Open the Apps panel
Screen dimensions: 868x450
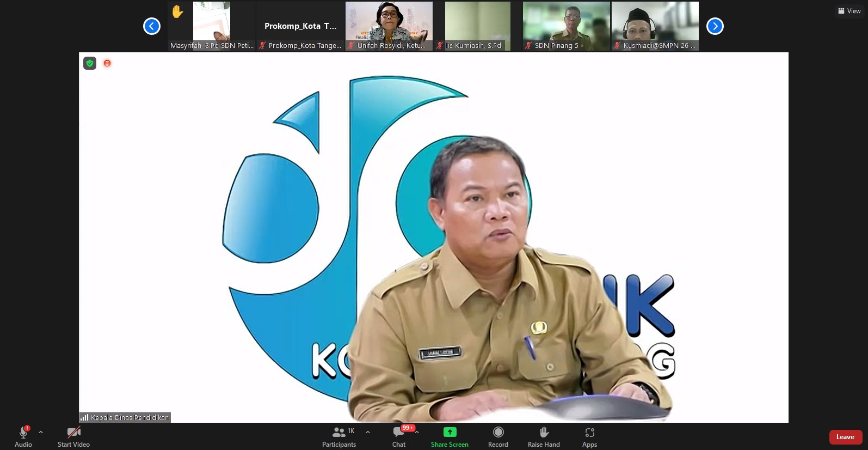pyautogui.click(x=589, y=437)
